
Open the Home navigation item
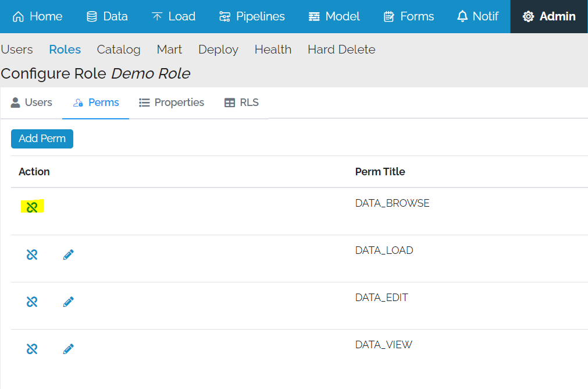(37, 16)
